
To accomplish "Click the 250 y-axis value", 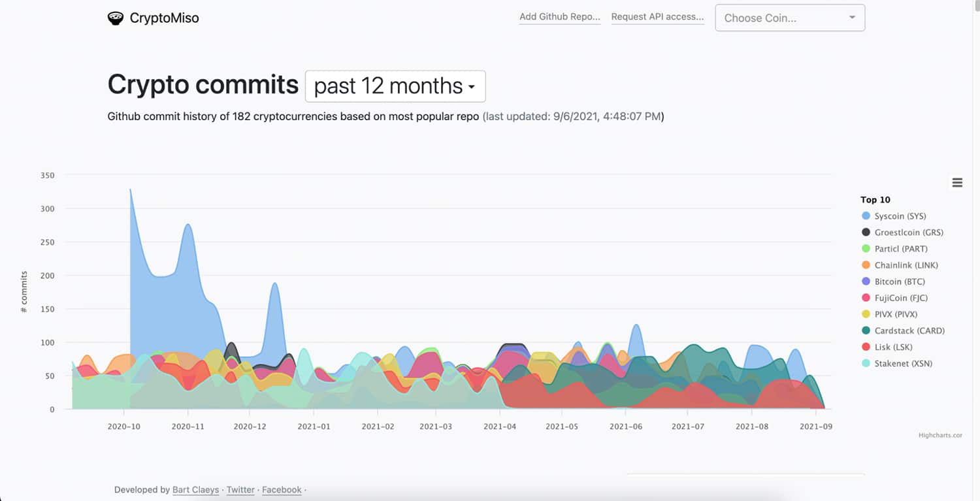I will (47, 242).
